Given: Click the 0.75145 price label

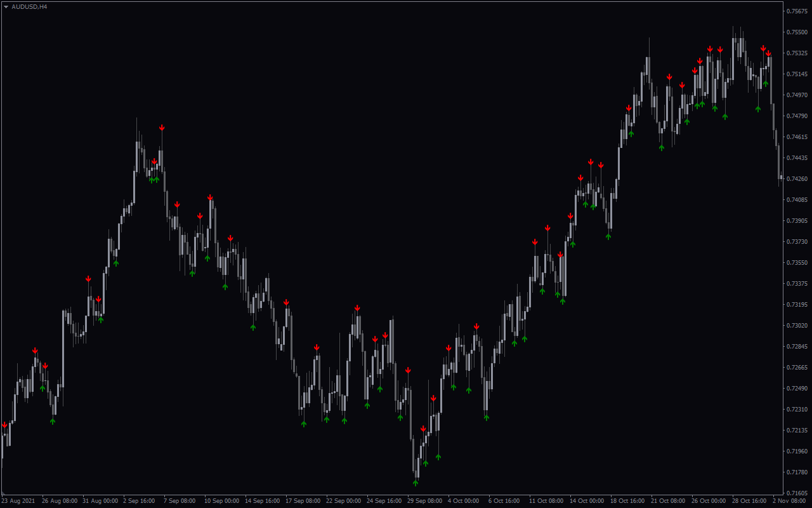Looking at the screenshot, I should tap(797, 74).
